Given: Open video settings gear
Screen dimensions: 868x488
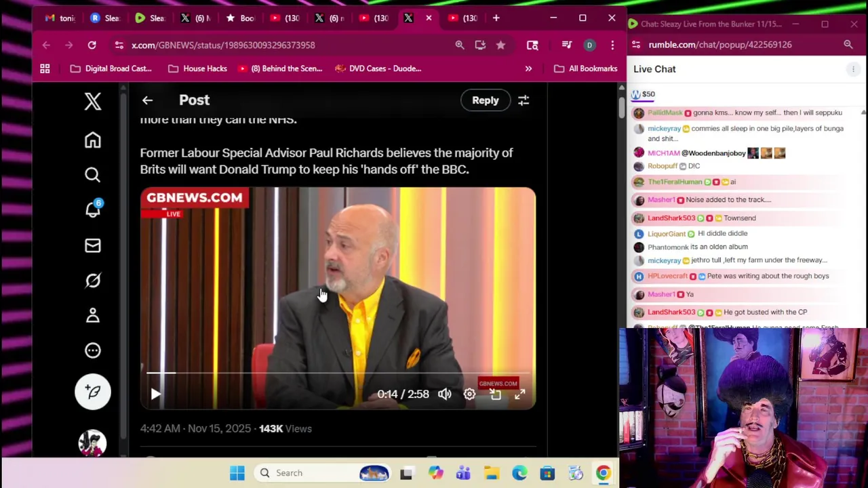Looking at the screenshot, I should click(x=469, y=394).
